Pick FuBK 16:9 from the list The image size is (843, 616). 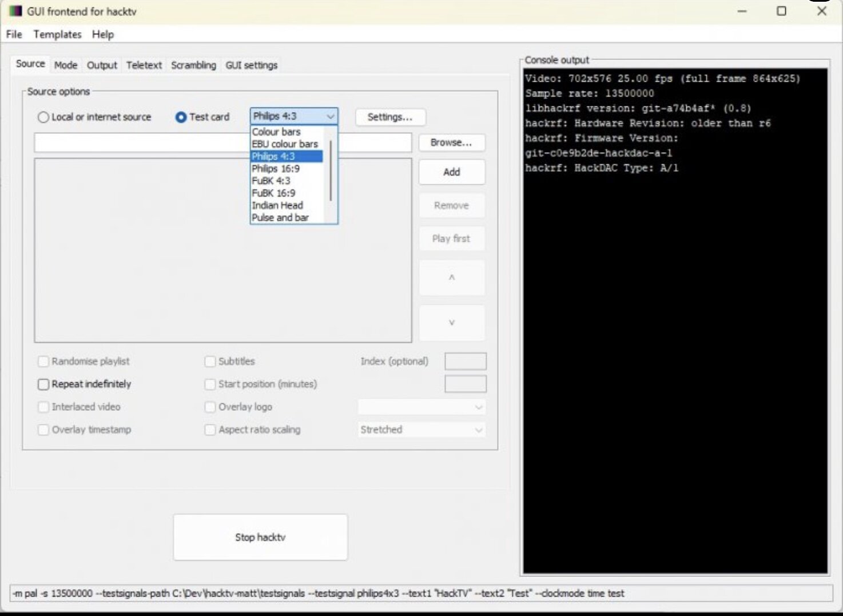click(273, 193)
